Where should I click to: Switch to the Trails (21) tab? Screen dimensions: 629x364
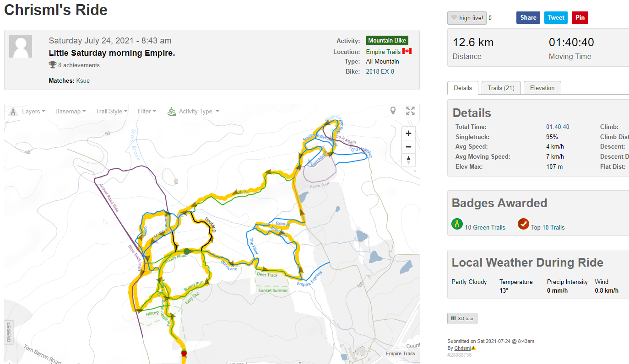(x=501, y=88)
